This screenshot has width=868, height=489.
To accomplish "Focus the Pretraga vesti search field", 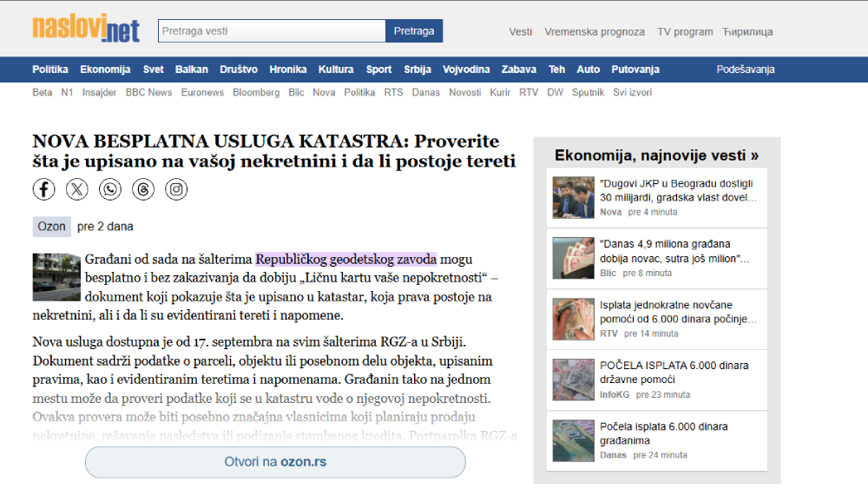I will click(x=272, y=31).
